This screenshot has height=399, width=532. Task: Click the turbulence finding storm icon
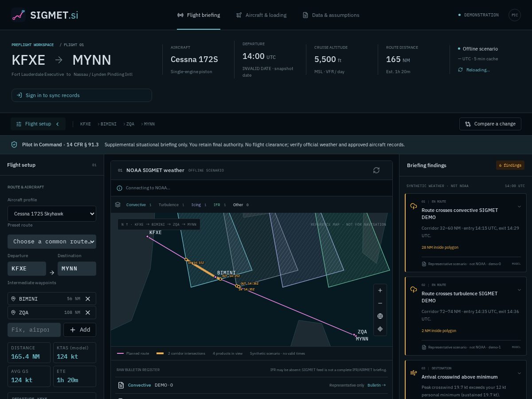coord(414,289)
